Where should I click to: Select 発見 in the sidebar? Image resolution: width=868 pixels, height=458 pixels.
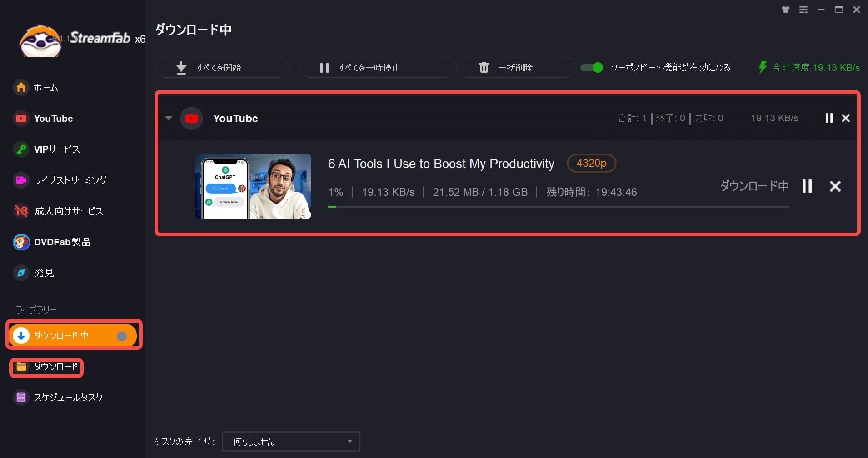point(44,273)
